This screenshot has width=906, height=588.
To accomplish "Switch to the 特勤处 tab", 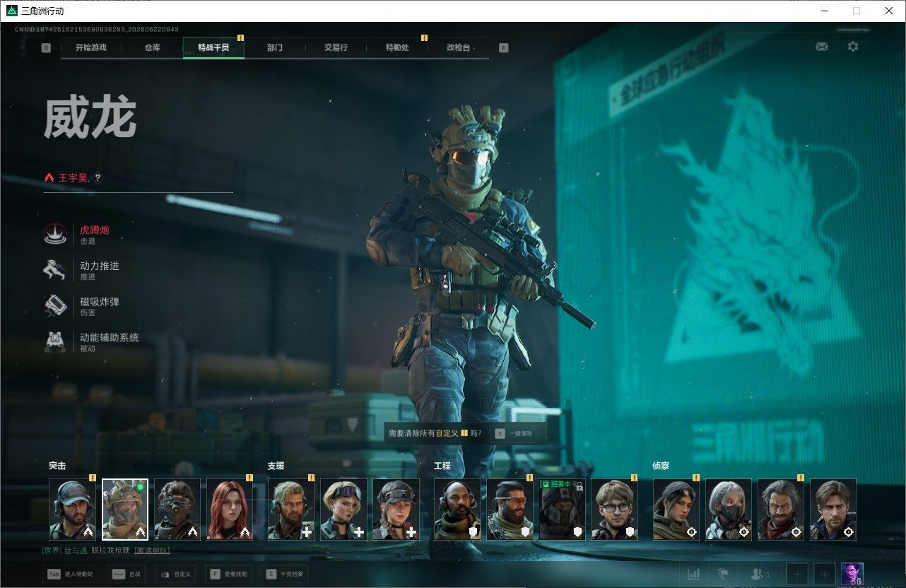I will coord(397,47).
